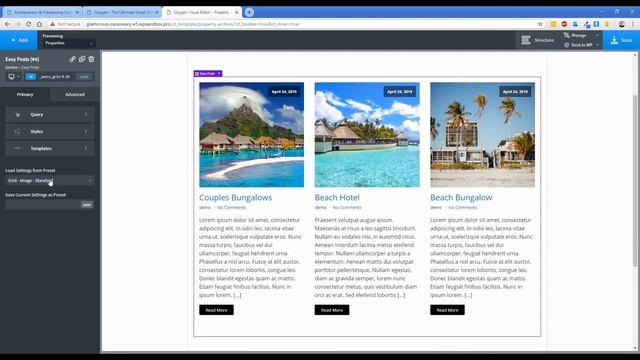640x360 pixels.
Task: Click the Beach Hotel thumbnail image
Action: (367, 135)
